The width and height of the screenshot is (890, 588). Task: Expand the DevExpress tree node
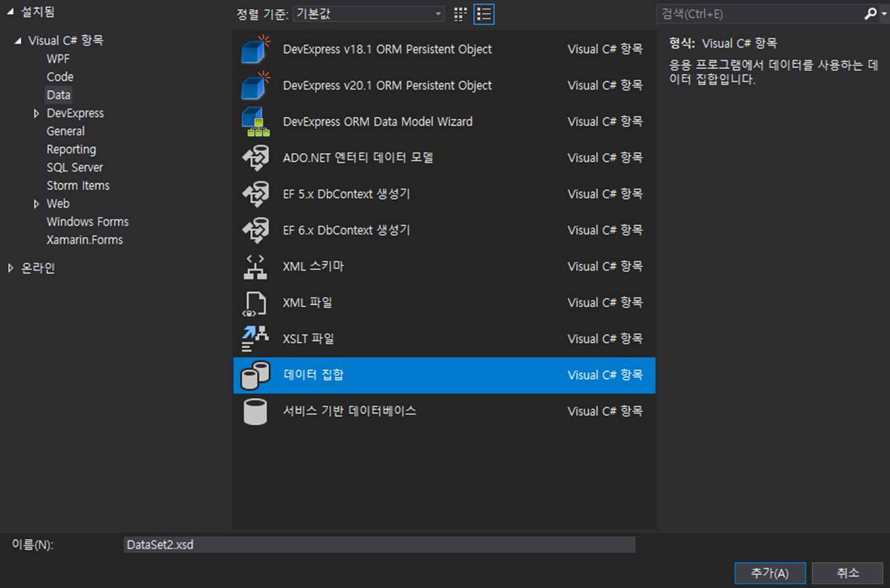pyautogui.click(x=36, y=113)
